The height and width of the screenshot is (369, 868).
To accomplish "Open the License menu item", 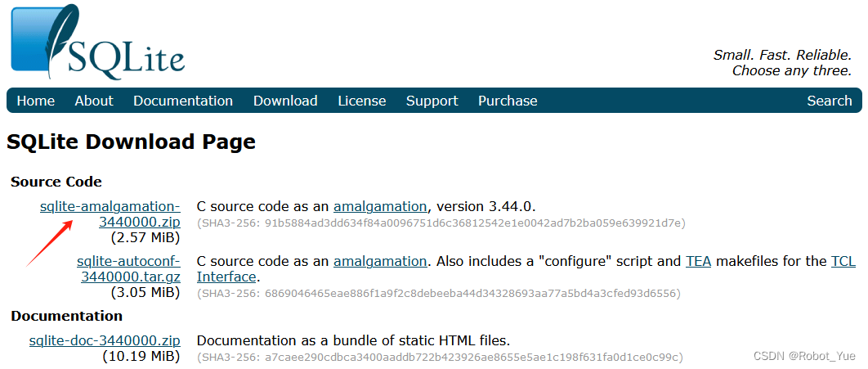I will (x=362, y=101).
